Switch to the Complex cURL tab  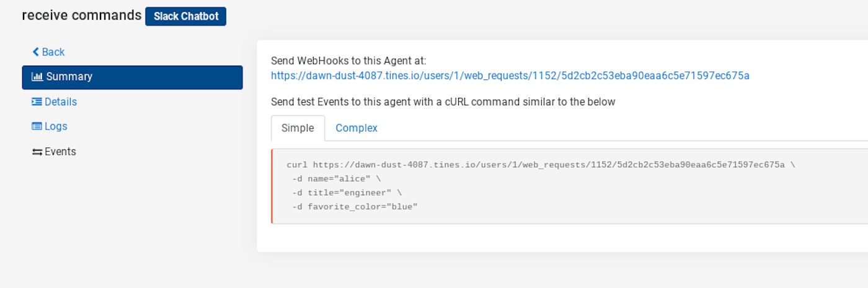[356, 128]
